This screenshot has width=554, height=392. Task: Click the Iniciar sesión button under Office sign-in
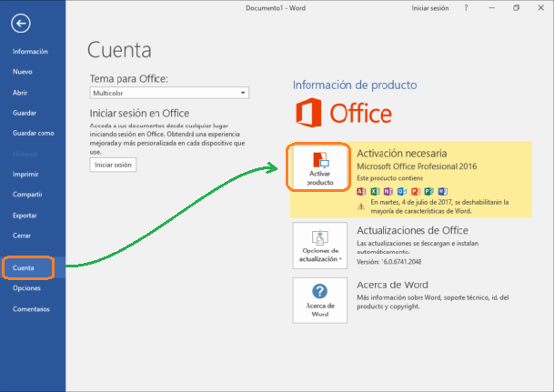pos(113,165)
